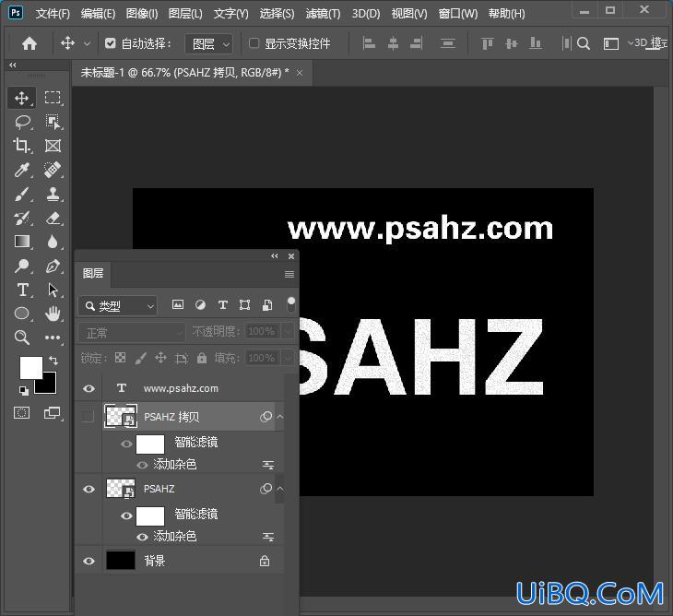
Task: Open the 图层(L) menu
Action: tap(185, 14)
